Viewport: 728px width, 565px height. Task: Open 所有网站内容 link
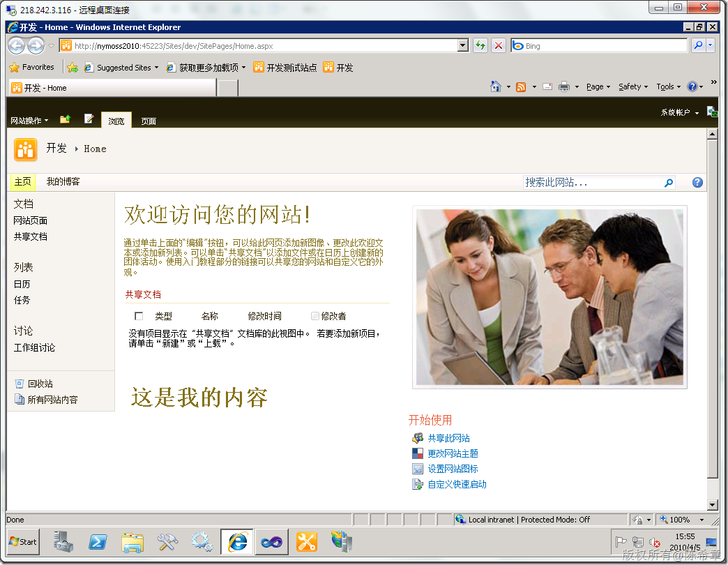(x=52, y=400)
